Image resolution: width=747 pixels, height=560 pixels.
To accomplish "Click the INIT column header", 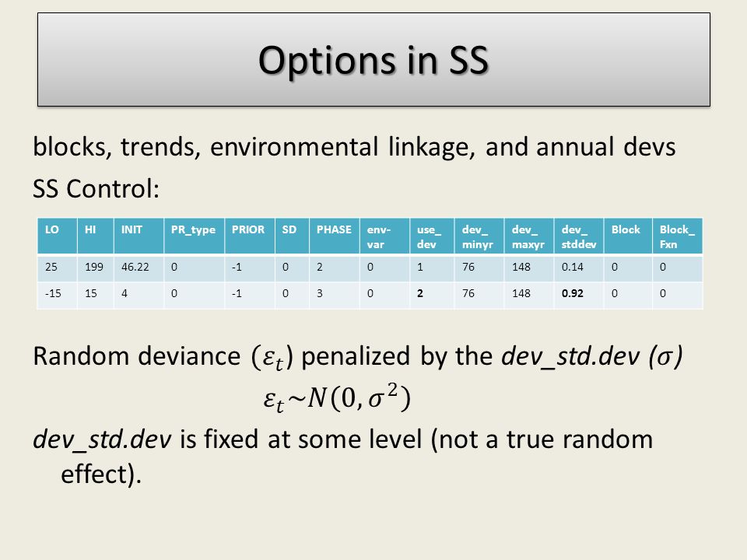I will point(139,236).
